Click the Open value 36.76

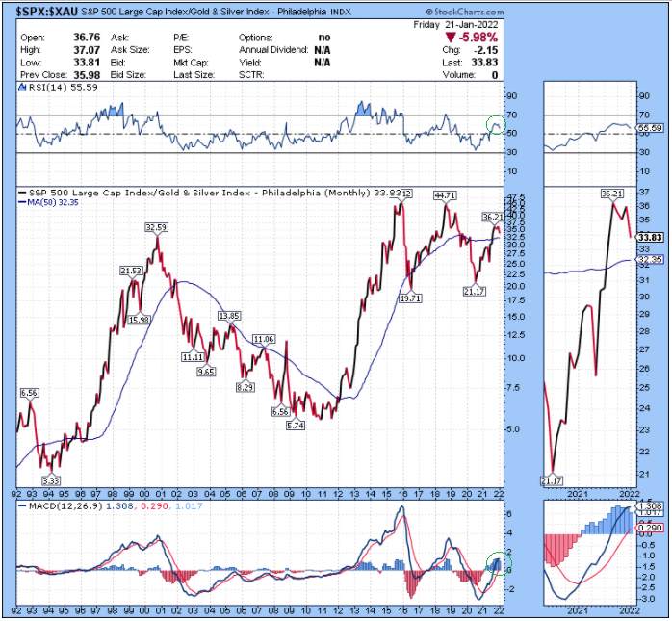coord(87,38)
